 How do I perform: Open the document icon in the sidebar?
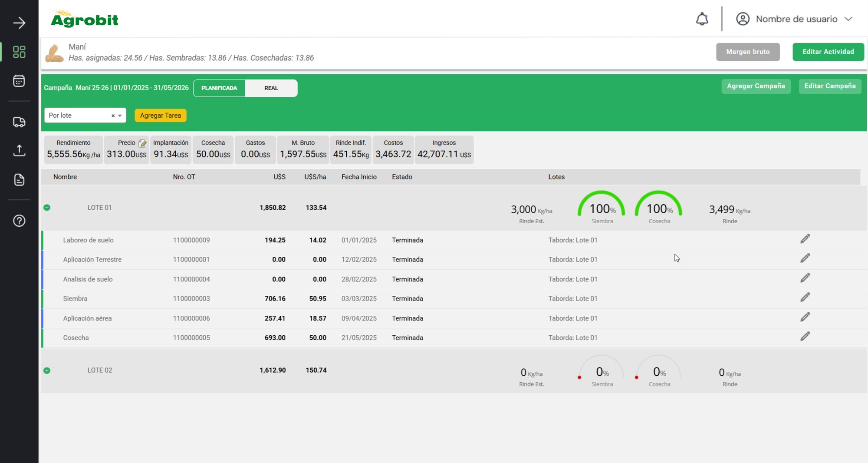[19, 180]
